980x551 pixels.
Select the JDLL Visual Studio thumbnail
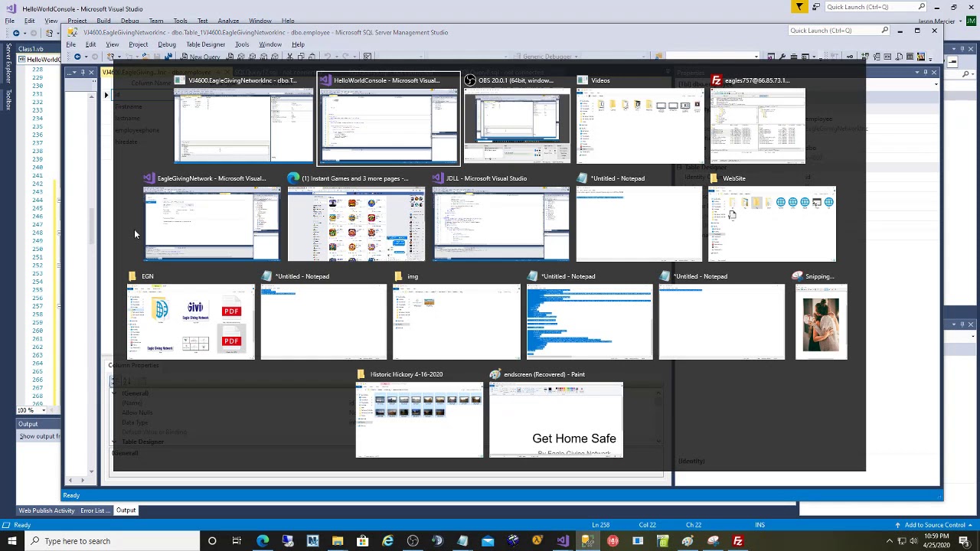click(501, 224)
